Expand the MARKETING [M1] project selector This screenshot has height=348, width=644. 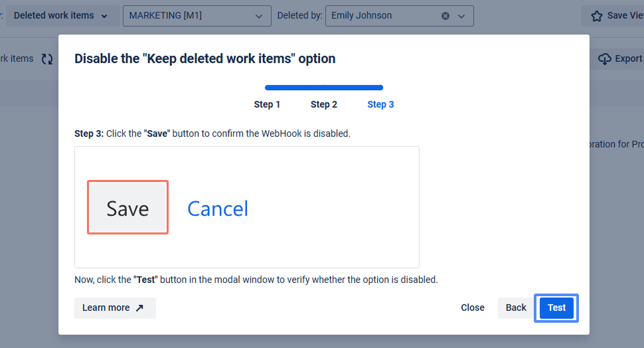[258, 16]
